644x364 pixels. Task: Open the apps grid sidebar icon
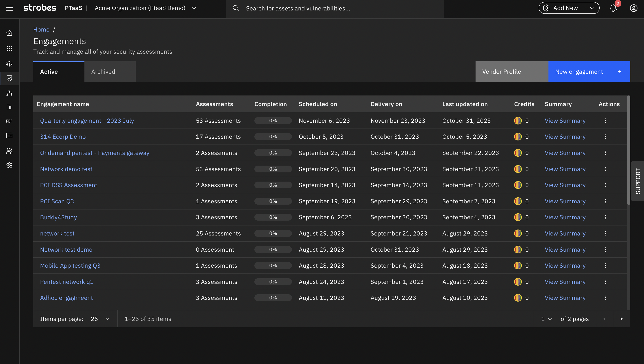(x=9, y=49)
